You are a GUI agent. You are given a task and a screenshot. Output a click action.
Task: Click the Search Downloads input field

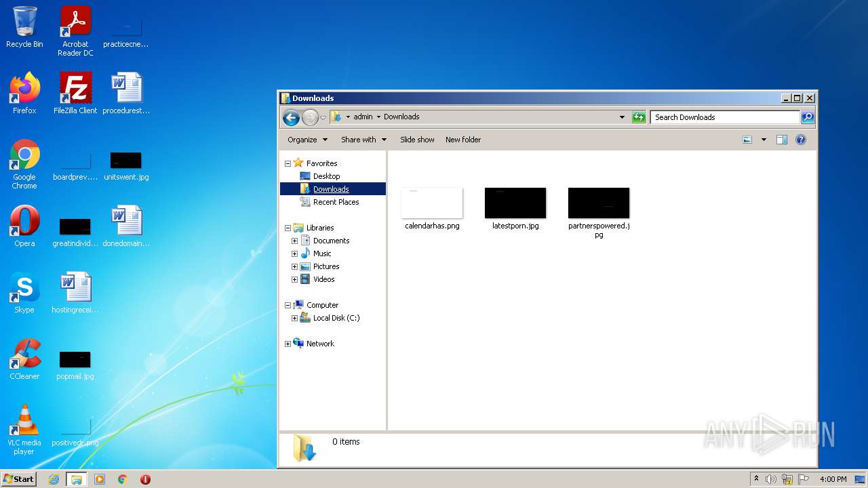point(726,117)
